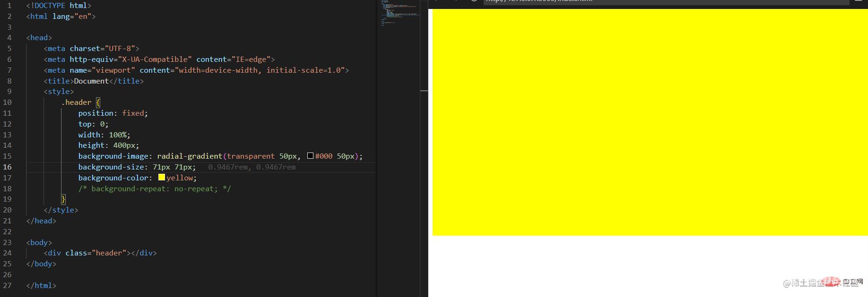Click the closing brace on line 19
Screen dimensions: 868x297
(63, 199)
